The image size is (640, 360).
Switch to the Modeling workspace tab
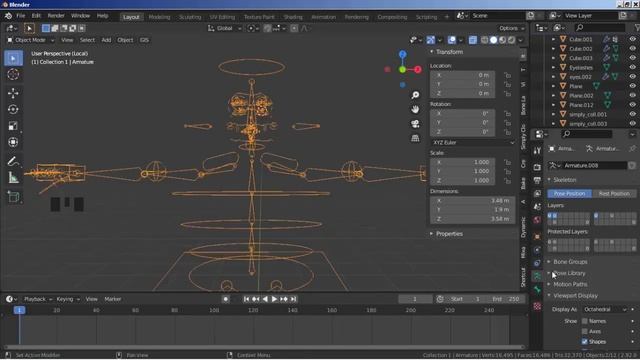[x=159, y=17]
